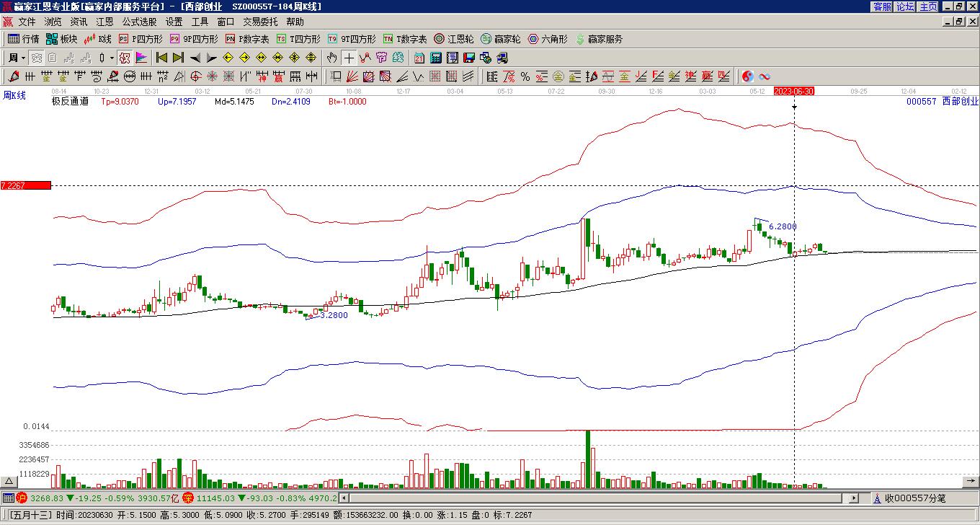
Task: Open the 交易委托 menu
Action: click(260, 22)
